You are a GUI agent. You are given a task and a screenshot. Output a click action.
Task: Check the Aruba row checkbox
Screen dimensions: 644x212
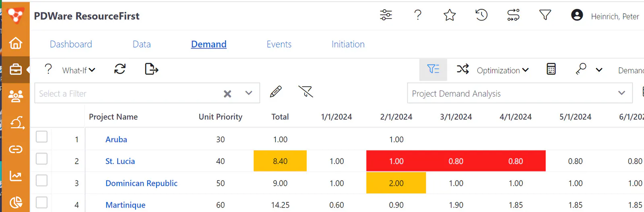click(x=41, y=137)
